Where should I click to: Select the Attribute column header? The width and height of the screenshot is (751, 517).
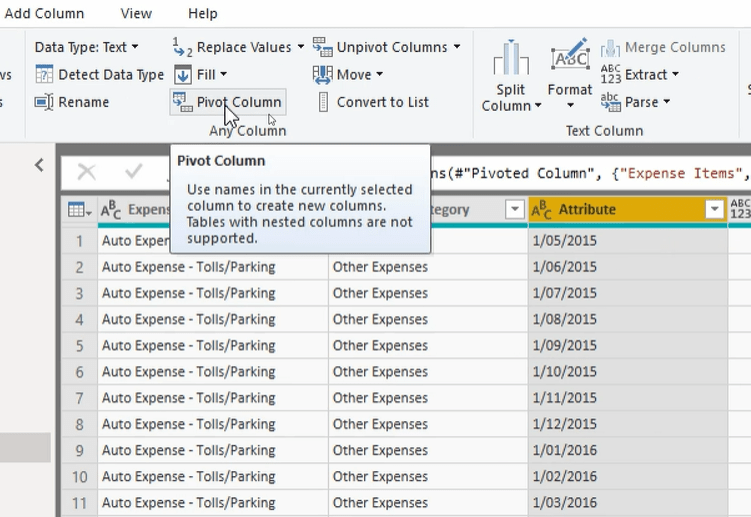[628, 210]
